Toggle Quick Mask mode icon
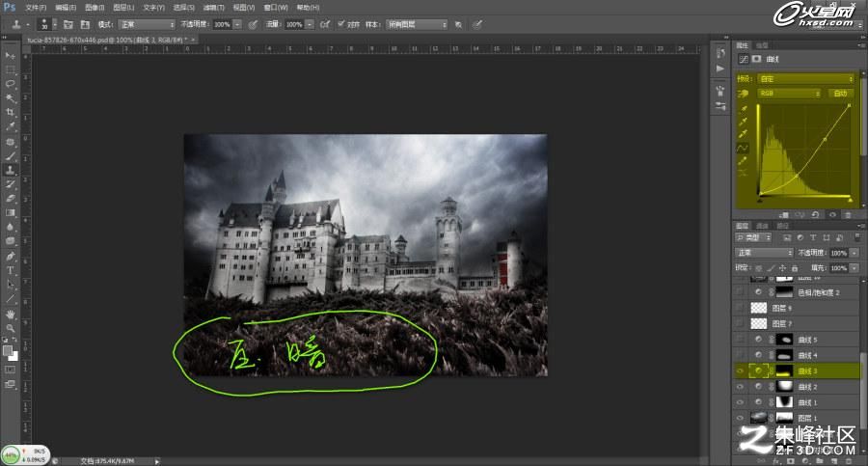868x466 pixels. 10,370
